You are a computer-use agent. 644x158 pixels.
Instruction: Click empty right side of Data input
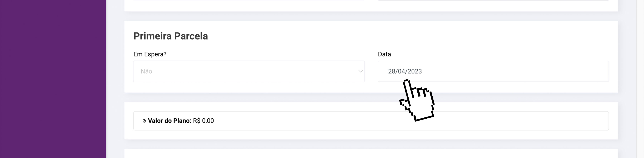tap(550, 71)
